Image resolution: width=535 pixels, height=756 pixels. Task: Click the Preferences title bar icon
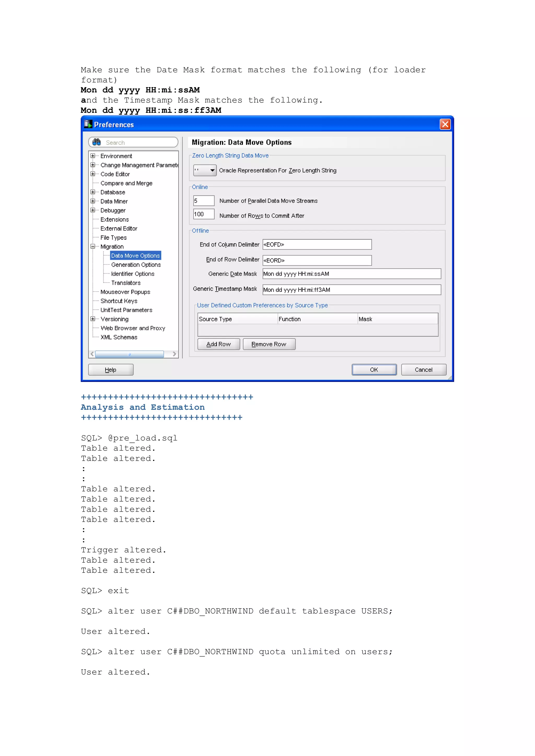point(88,124)
